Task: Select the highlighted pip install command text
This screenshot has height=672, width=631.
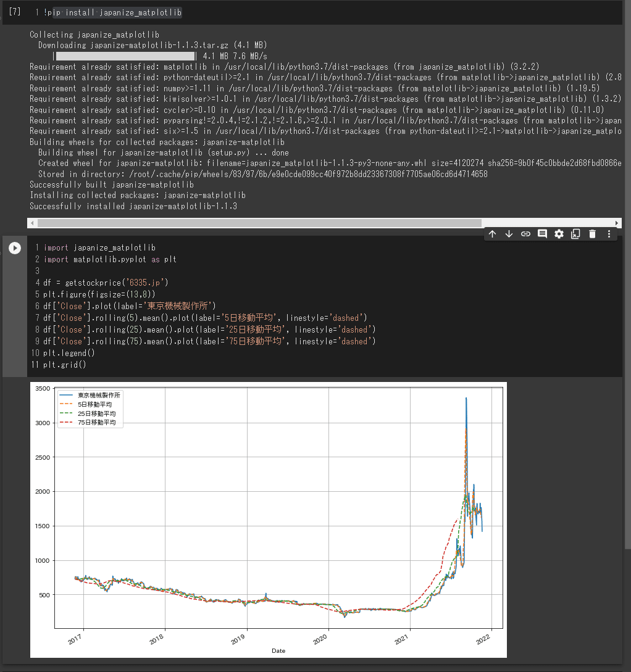Action: click(x=114, y=12)
